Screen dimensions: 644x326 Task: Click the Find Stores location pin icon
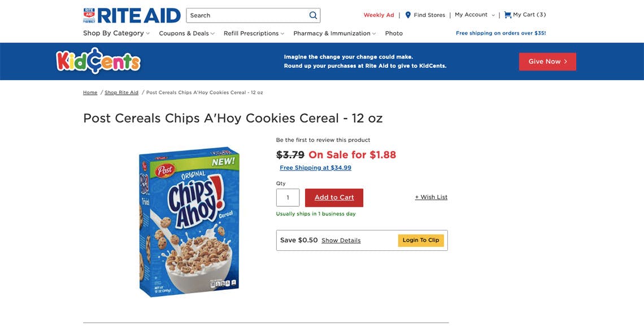[x=408, y=15]
